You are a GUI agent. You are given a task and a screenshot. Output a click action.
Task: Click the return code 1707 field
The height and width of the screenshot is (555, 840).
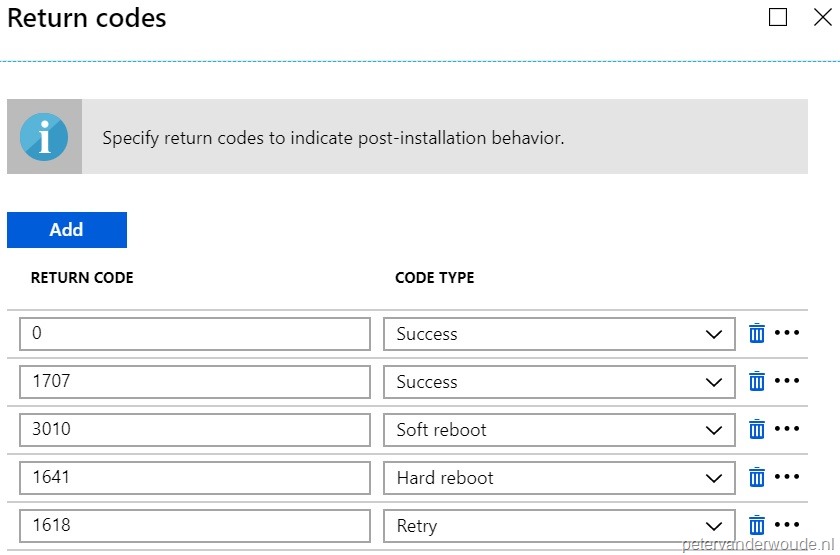coord(195,382)
